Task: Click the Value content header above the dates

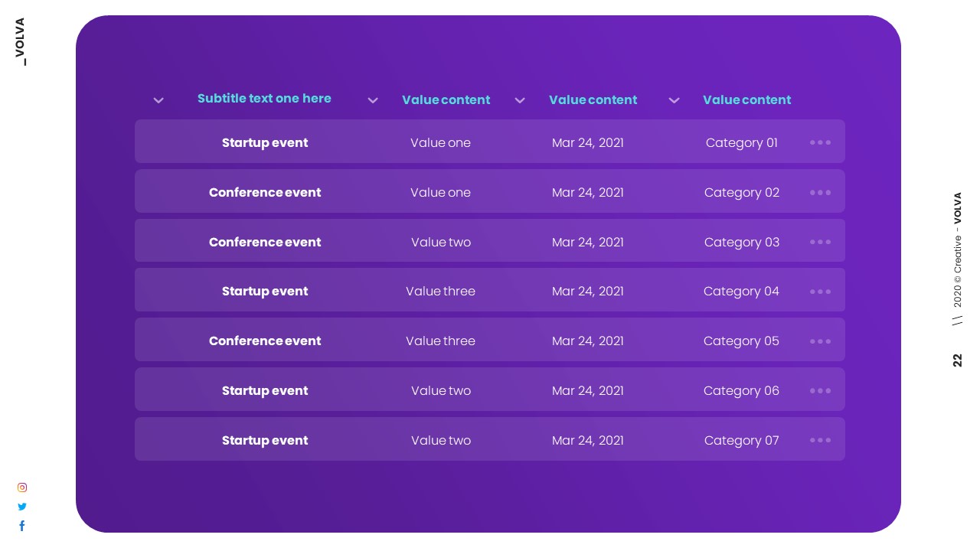Action: 593,100
